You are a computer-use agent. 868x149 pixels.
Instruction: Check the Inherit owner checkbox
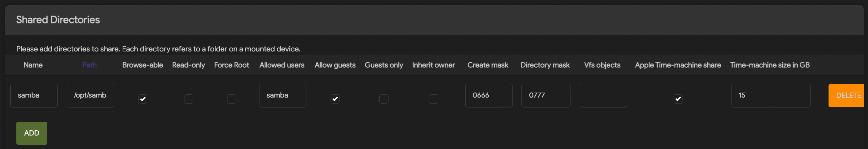click(434, 99)
